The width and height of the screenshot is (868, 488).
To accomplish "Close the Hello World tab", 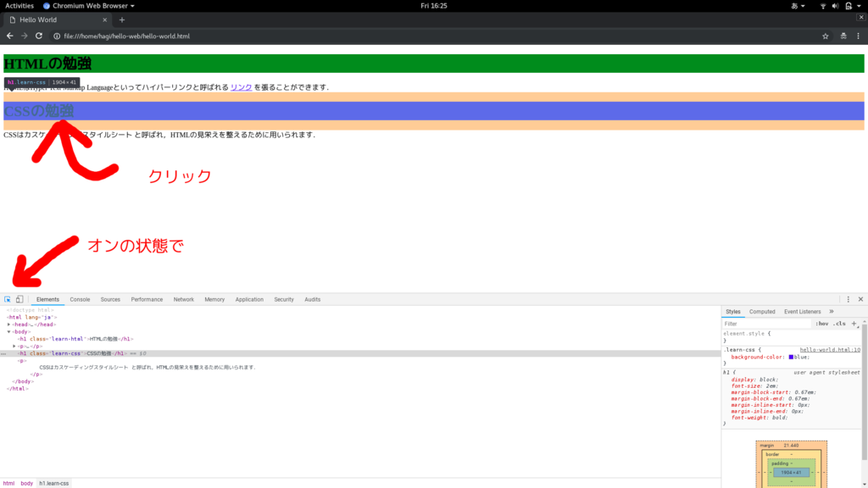I will point(104,20).
